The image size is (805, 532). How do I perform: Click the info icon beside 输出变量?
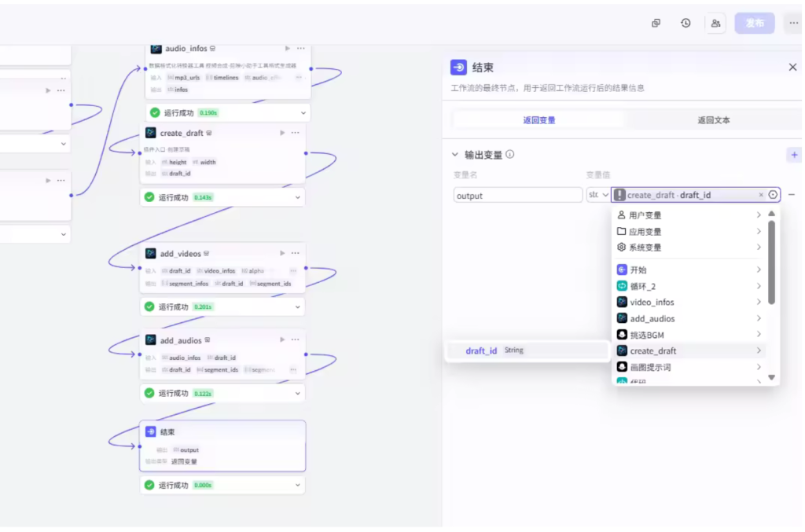510,155
